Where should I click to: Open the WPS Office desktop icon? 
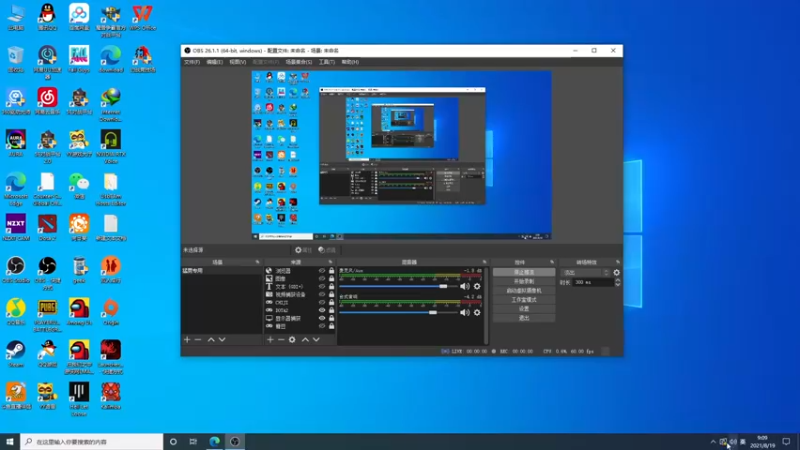[x=142, y=17]
